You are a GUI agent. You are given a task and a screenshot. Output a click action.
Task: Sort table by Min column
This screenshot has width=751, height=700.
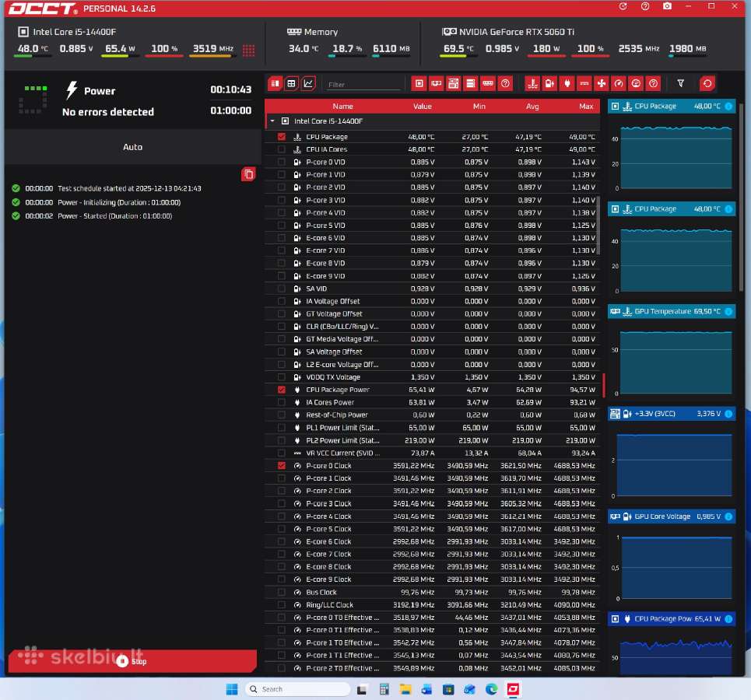click(x=479, y=107)
